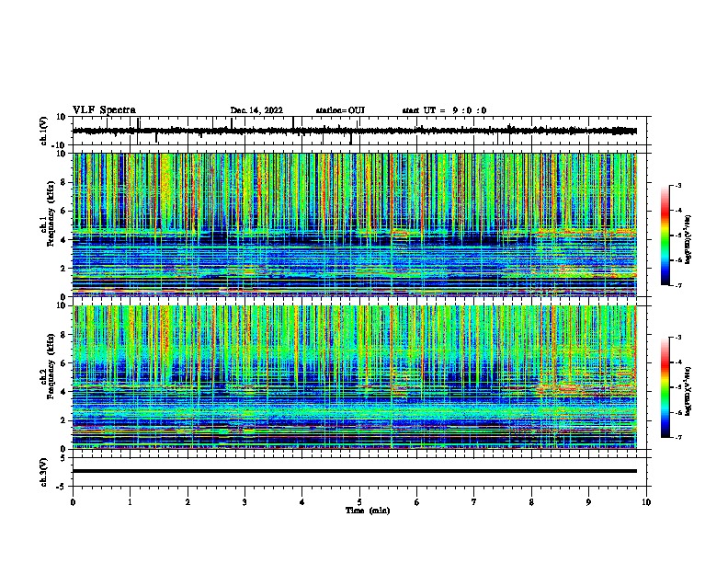Click the "Time (min)" x-axis label

coord(368,511)
